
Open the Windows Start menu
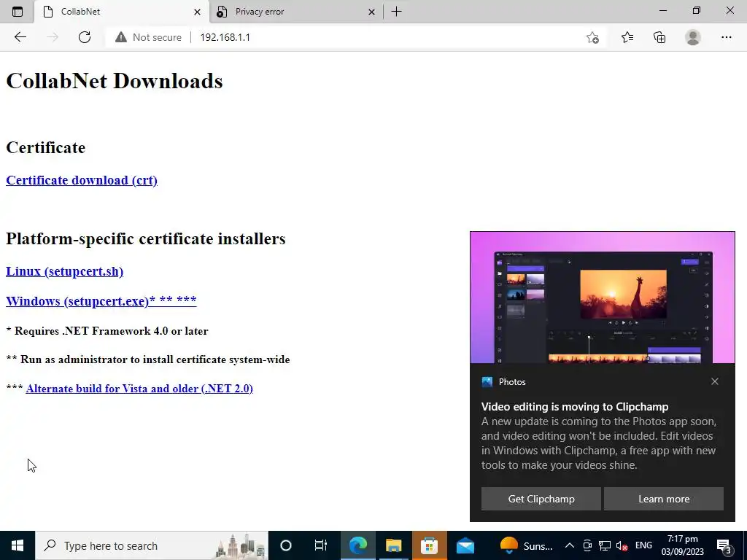[x=18, y=545]
